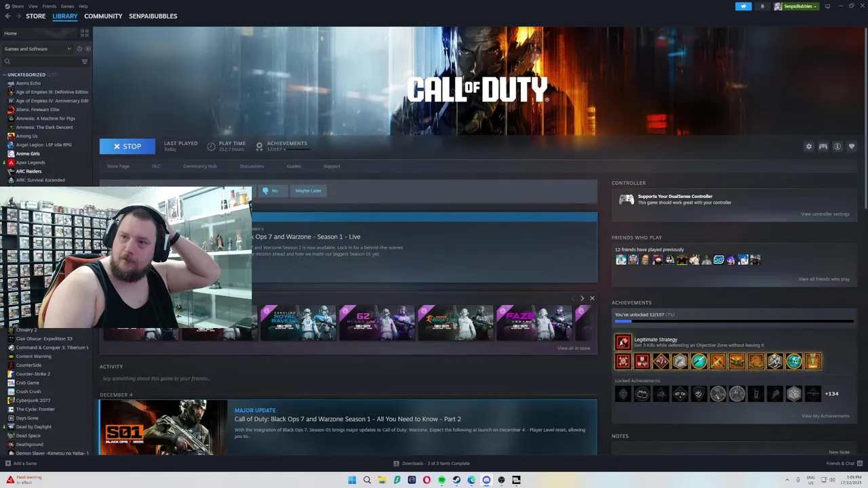Viewport: 868px width, 488px height.
Task: Click View all in store
Action: [x=574, y=348]
